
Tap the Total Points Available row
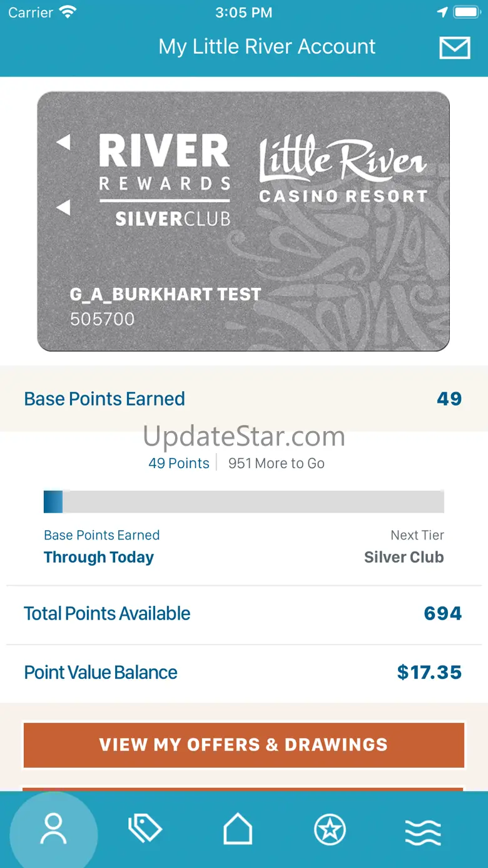pyautogui.click(x=244, y=614)
